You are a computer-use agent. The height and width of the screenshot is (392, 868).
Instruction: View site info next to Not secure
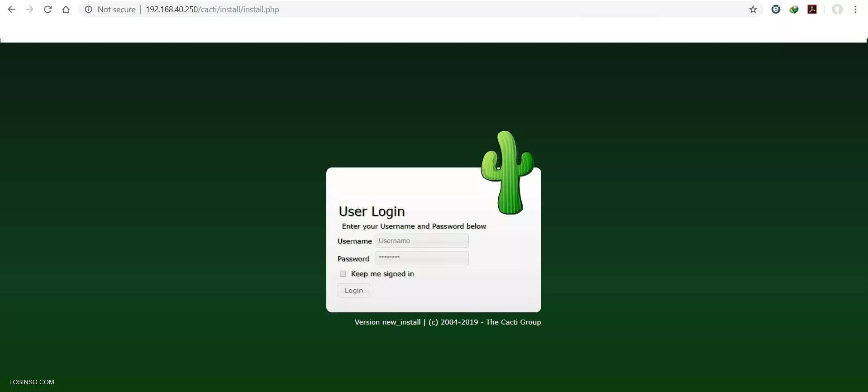[88, 10]
